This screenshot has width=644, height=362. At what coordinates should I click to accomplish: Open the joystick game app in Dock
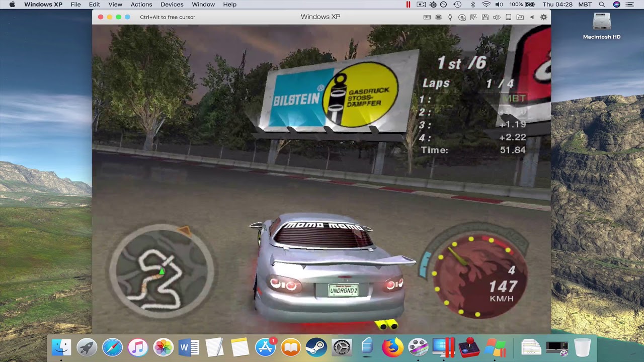(470, 347)
